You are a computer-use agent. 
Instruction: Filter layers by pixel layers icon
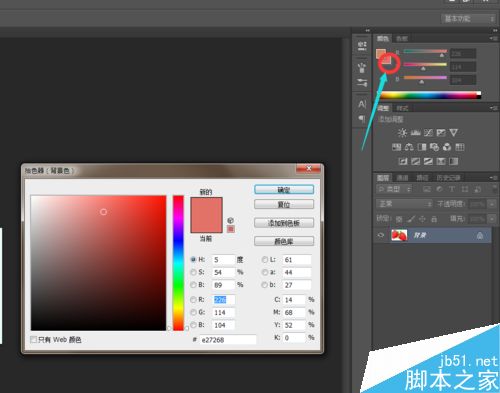coord(427,189)
